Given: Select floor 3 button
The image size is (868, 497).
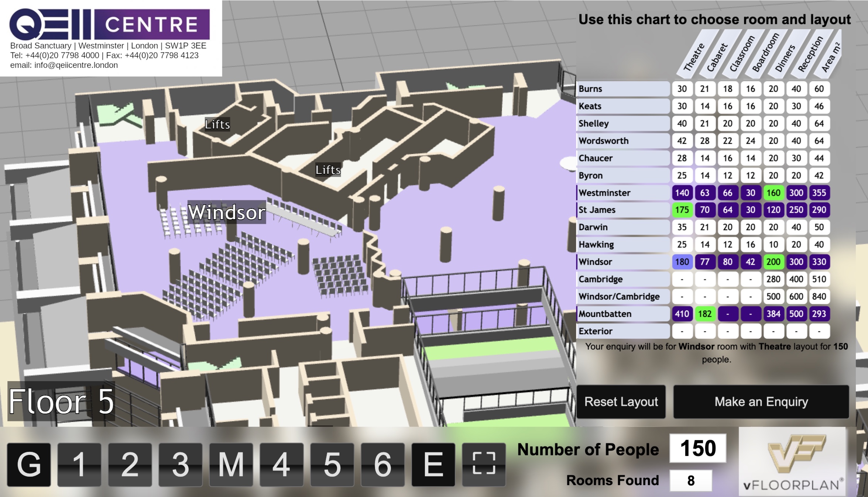Looking at the screenshot, I should [x=181, y=464].
